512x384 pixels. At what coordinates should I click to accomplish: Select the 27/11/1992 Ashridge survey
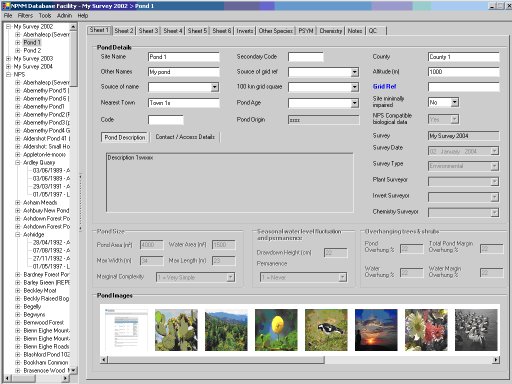[51, 258]
